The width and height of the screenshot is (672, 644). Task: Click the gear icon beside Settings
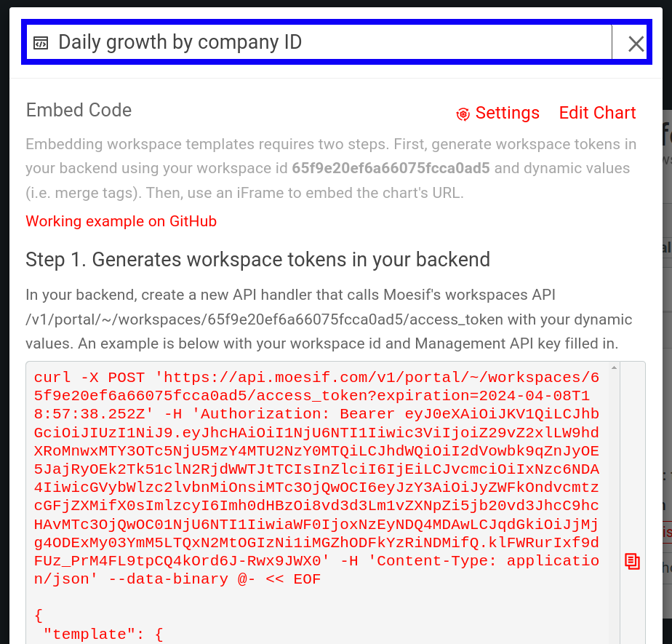[x=463, y=114]
